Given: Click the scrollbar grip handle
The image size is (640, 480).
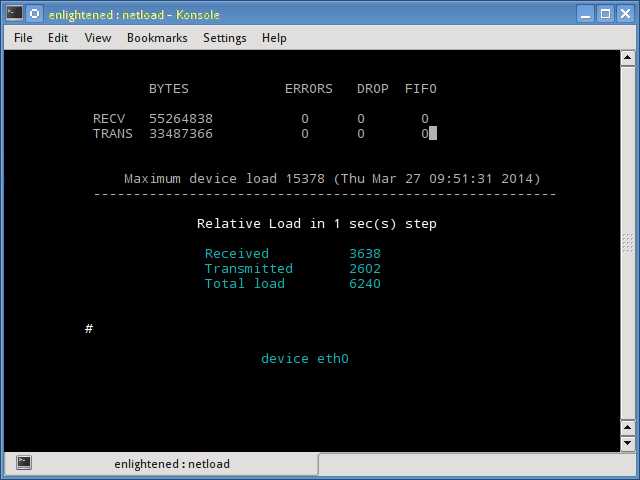Looking at the screenshot, I should click(x=627, y=243).
